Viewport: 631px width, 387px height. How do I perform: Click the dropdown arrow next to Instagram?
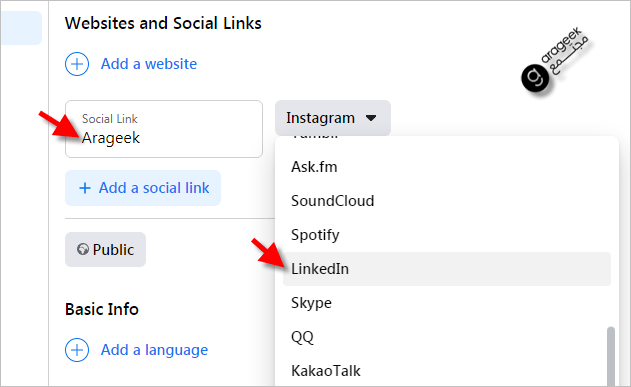click(371, 118)
